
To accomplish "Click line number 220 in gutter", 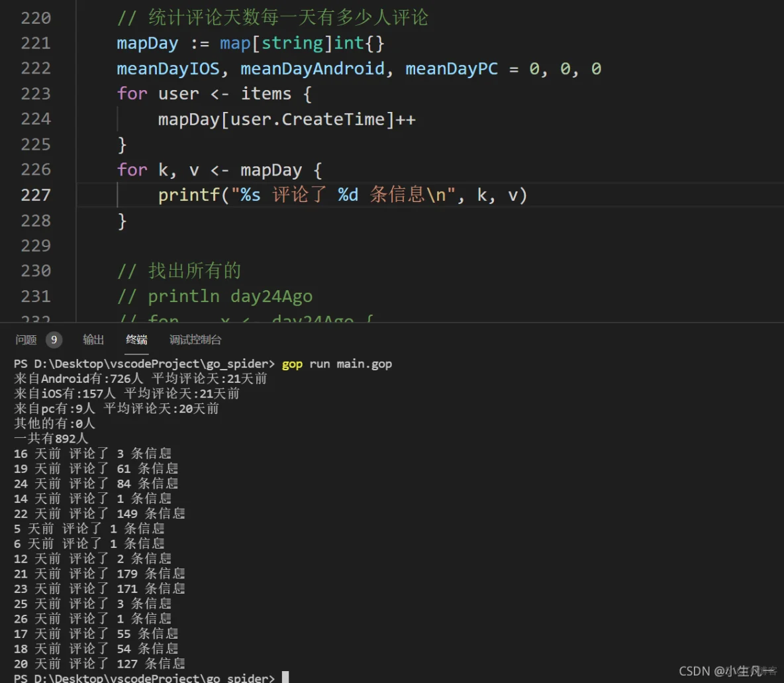I will click(x=36, y=18).
